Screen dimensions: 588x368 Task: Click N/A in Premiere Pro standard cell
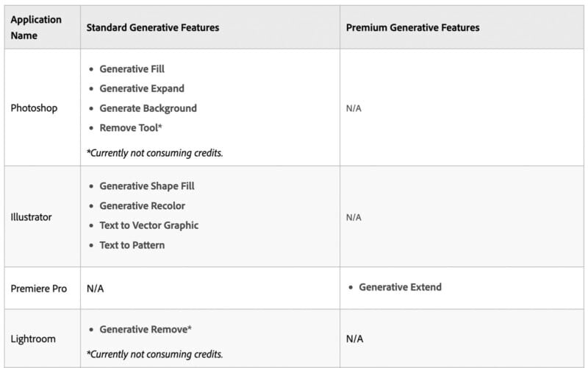click(96, 289)
